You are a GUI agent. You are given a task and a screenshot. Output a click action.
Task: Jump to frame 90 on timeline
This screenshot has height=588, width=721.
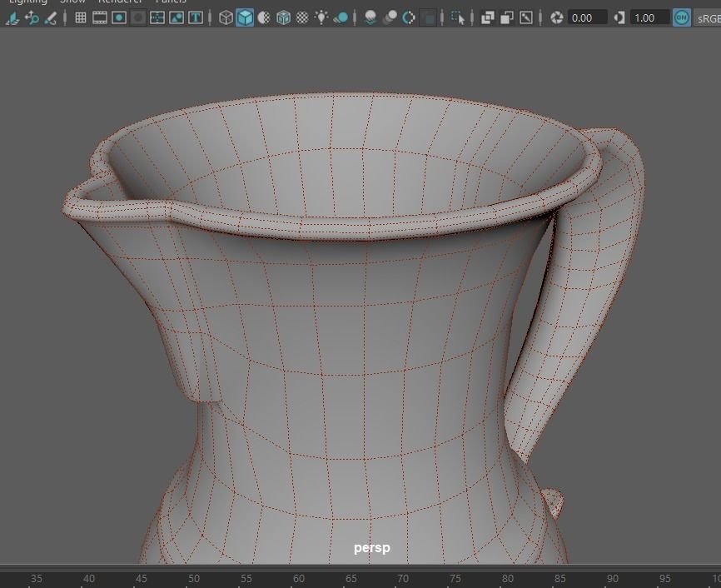point(613,579)
